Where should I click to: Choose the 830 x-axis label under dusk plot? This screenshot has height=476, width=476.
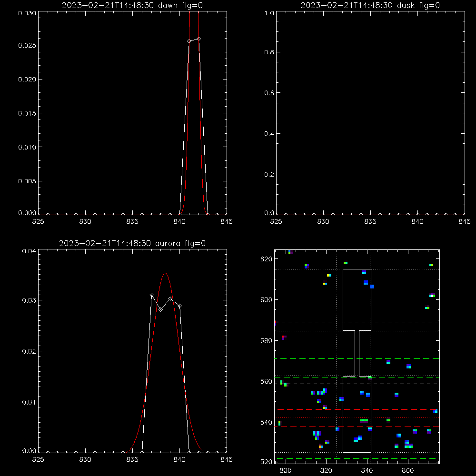[323, 222]
